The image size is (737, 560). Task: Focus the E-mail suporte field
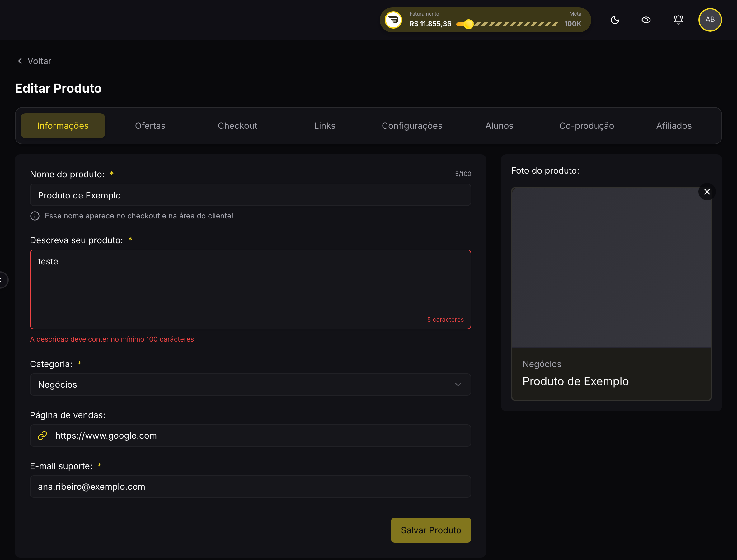pos(251,487)
